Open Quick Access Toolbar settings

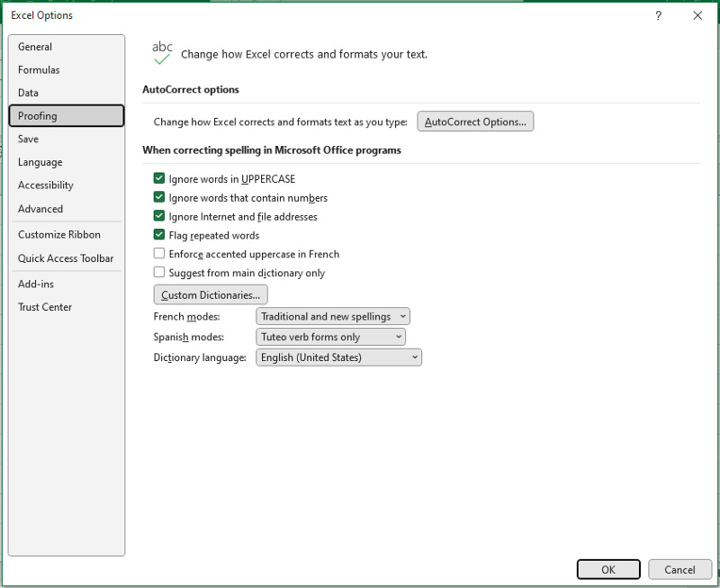(x=66, y=258)
